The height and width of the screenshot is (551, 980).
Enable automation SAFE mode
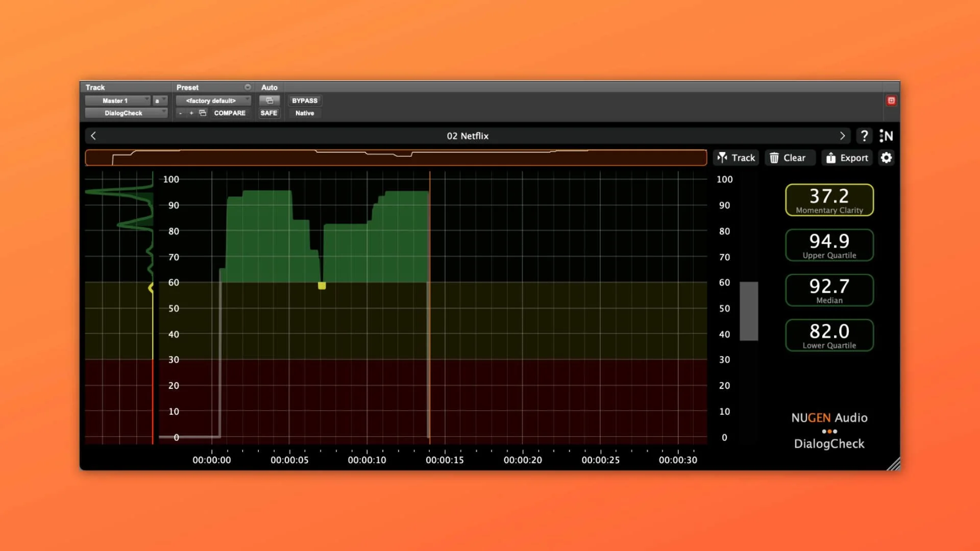click(x=269, y=113)
